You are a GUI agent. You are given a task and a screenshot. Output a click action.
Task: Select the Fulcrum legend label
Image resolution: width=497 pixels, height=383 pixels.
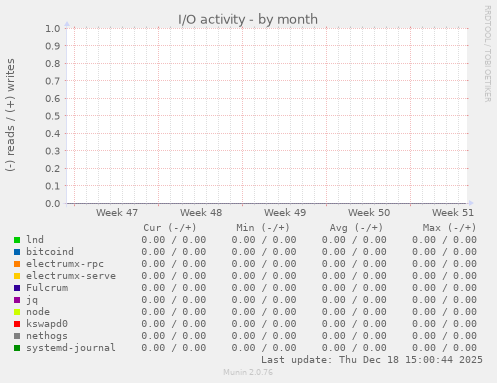[x=47, y=287]
